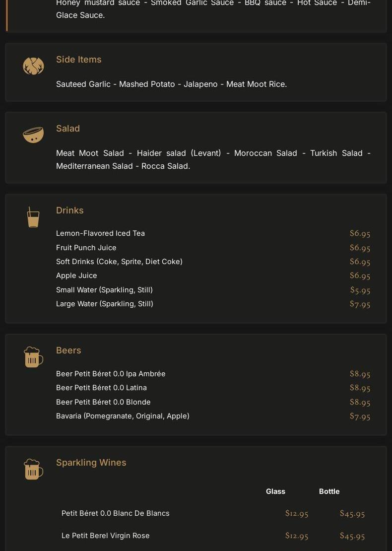Viewport: 392px width, 551px height.
Task: Click the Salad bowl icon
Action: [x=33, y=136]
